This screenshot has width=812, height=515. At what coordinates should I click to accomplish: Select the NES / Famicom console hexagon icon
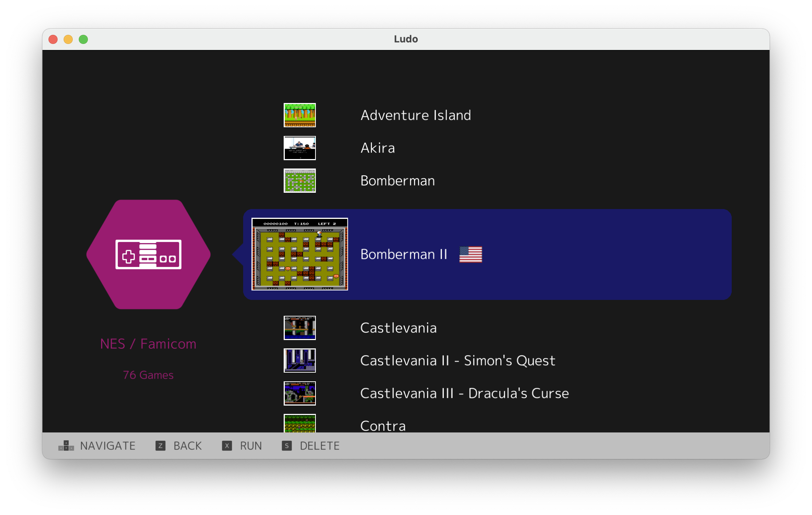coord(148,254)
